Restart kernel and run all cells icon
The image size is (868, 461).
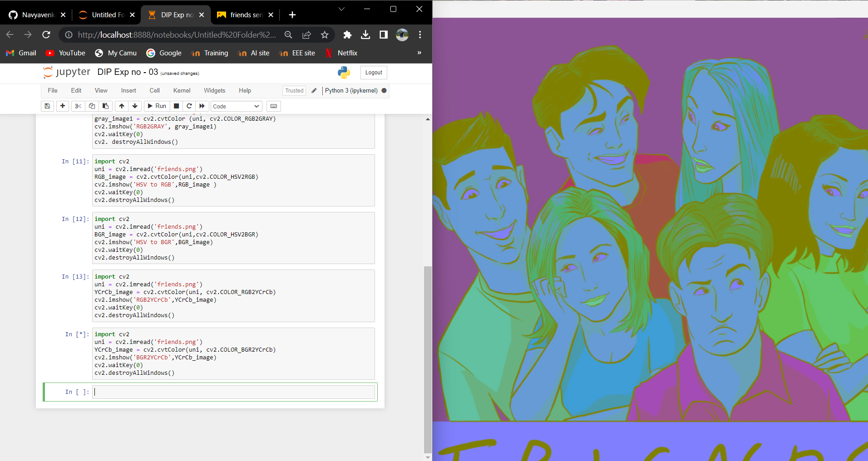coord(202,106)
